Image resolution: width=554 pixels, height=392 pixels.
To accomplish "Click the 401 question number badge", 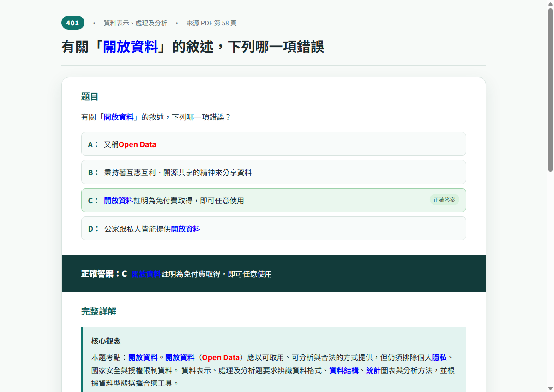I will pyautogui.click(x=73, y=23).
